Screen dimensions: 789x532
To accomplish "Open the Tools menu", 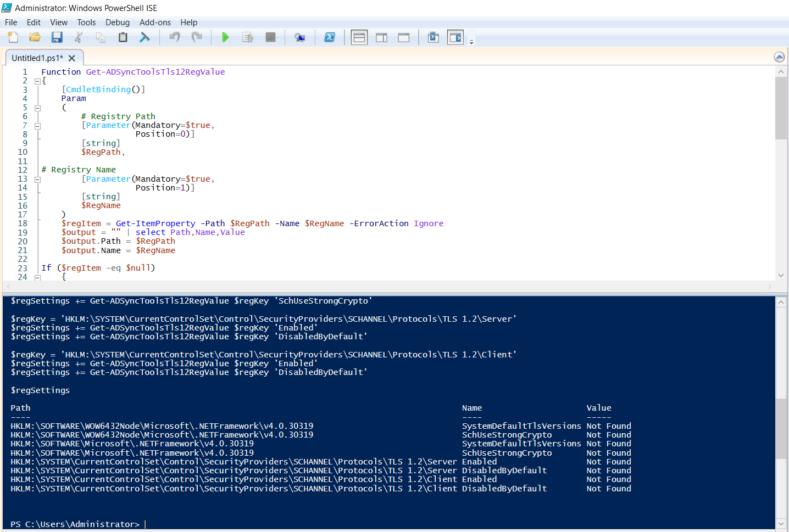I will (x=86, y=23).
